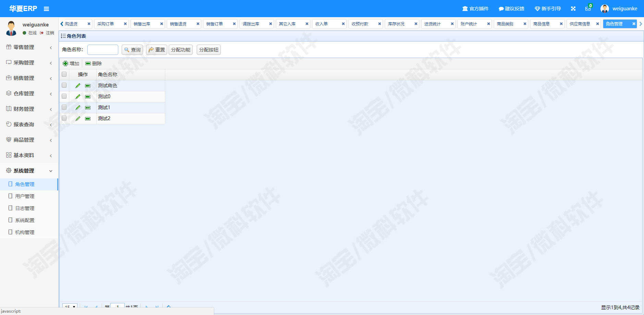Image resolution: width=644 pixels, height=315 pixels.
Task: Close the 收入单 tab
Action: coord(343,24)
